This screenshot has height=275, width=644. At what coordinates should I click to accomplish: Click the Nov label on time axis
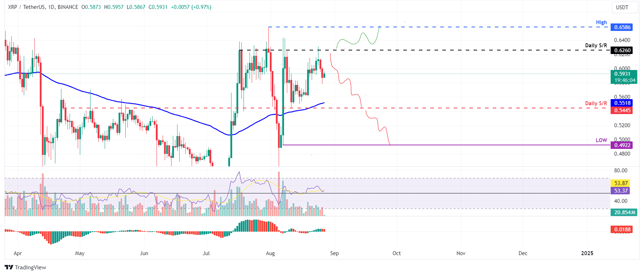coord(461,253)
